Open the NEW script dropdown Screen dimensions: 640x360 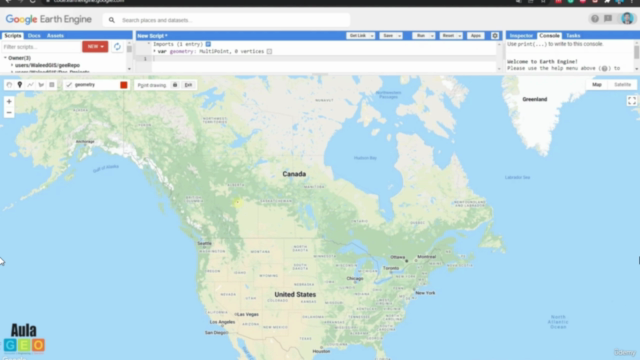click(95, 47)
